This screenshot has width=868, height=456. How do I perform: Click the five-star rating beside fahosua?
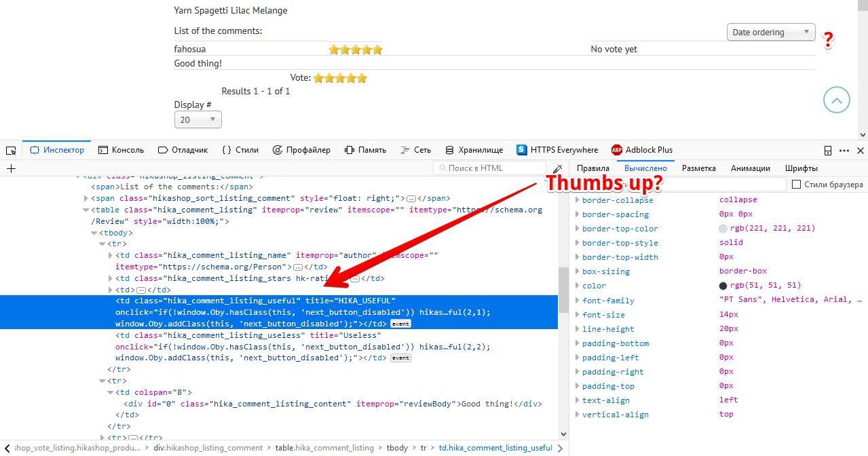pyautogui.click(x=356, y=50)
